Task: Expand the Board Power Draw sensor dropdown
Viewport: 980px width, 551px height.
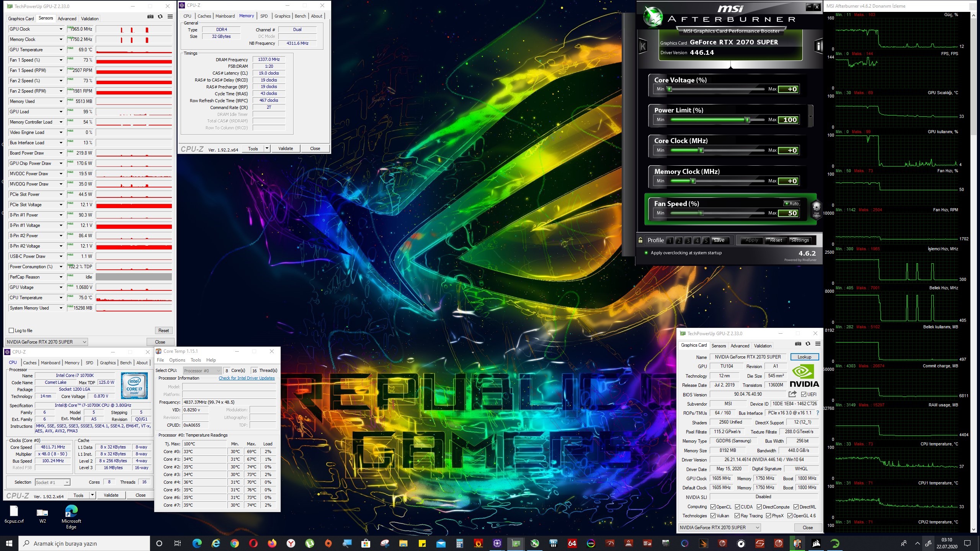Action: pos(61,153)
